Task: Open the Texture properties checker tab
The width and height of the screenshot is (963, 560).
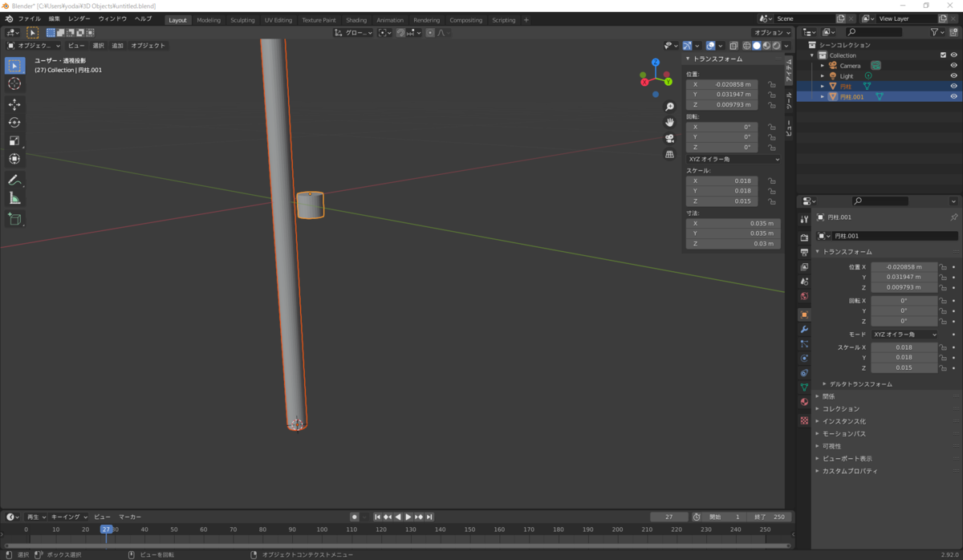Action: pyautogui.click(x=804, y=420)
